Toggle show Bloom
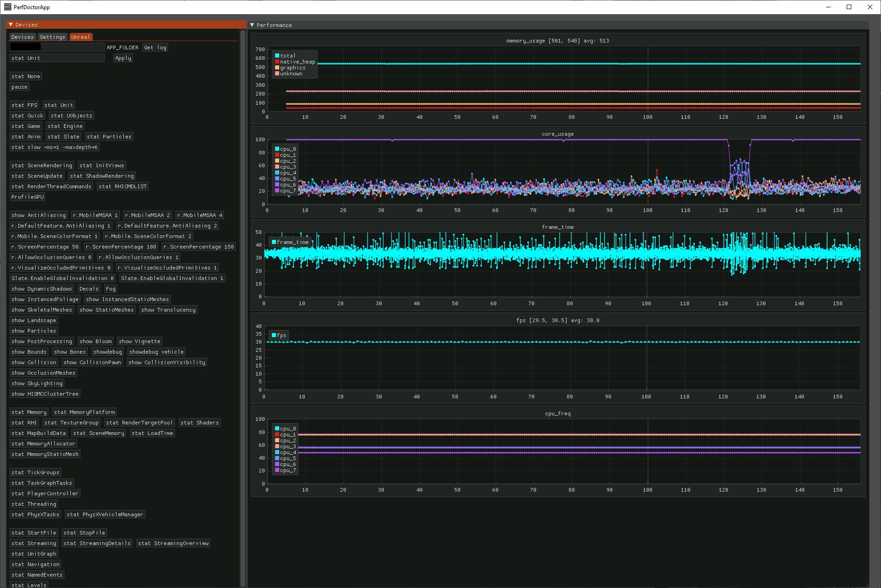 pos(96,341)
